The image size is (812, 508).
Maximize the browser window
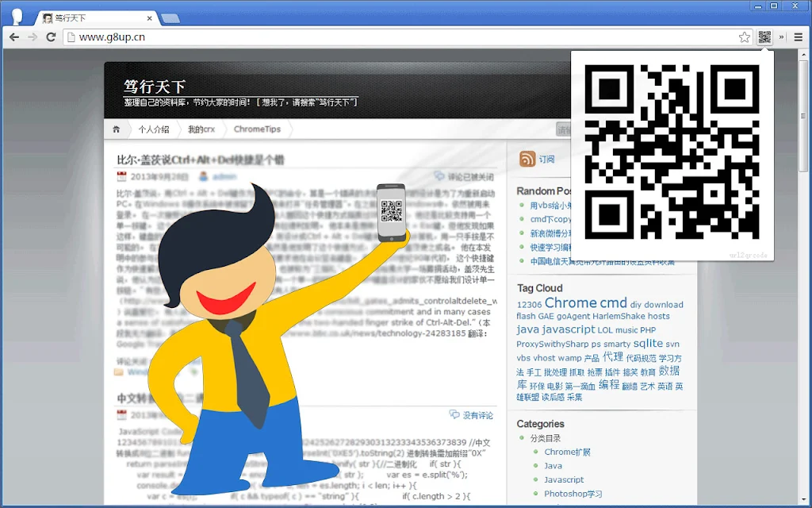774,6
